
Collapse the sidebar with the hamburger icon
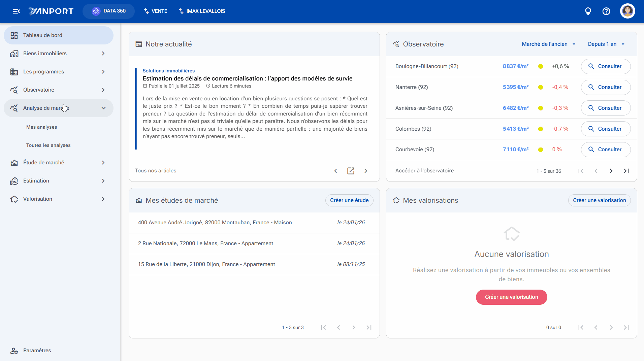pyautogui.click(x=16, y=11)
